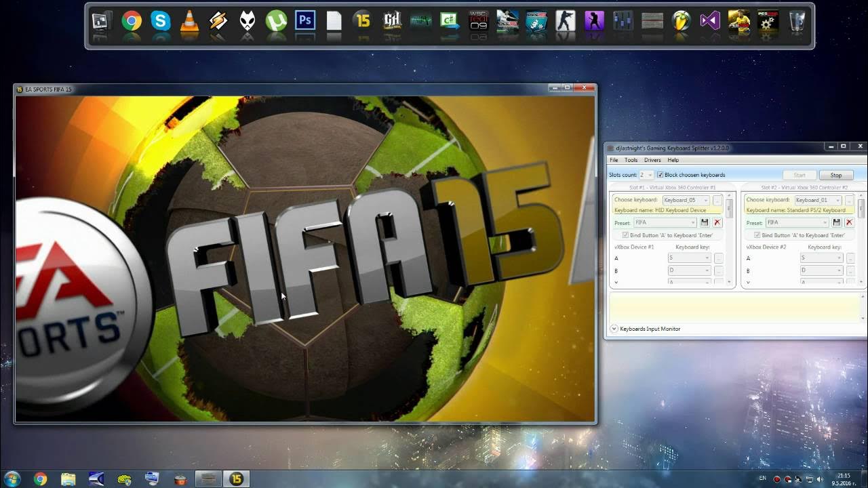
Task: Open Slot #2 Choose keyboard dropdown Keyboard_01
Action: coord(817,201)
